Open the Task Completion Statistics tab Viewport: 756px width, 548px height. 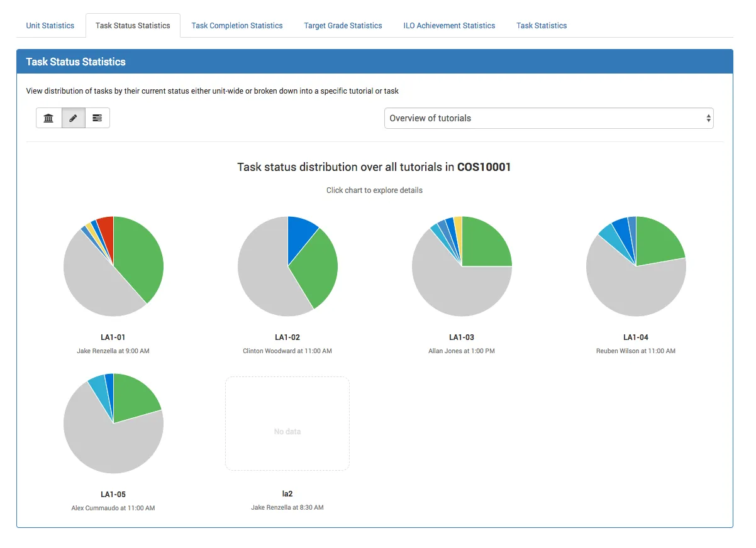point(237,26)
